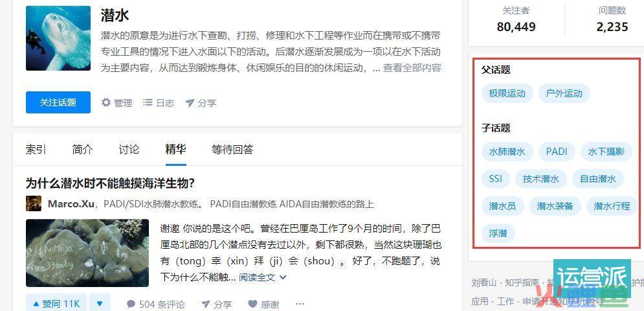Switch to the 讨论 tab
The width and height of the screenshot is (644, 311).
coord(129,150)
